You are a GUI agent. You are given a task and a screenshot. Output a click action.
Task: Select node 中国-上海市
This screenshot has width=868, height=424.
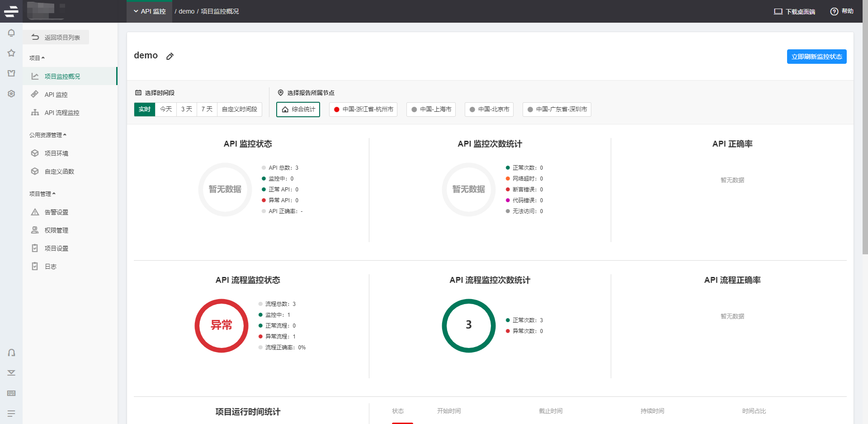coord(431,109)
